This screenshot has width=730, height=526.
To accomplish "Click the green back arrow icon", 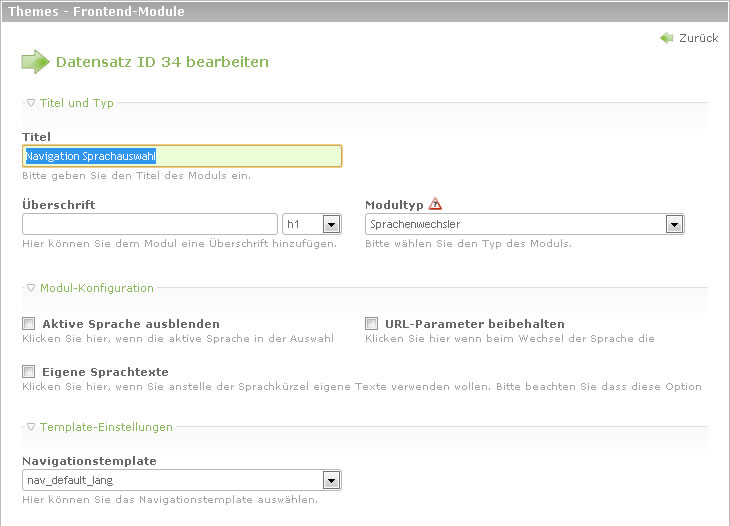I will [667, 38].
